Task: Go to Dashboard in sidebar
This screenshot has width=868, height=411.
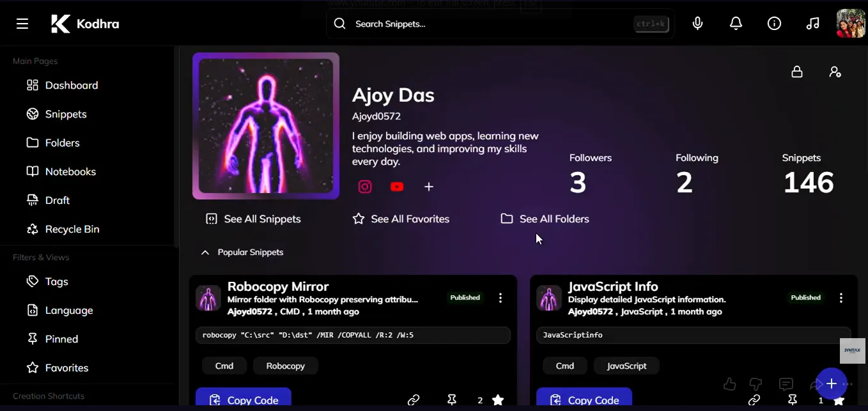Action: [62, 86]
